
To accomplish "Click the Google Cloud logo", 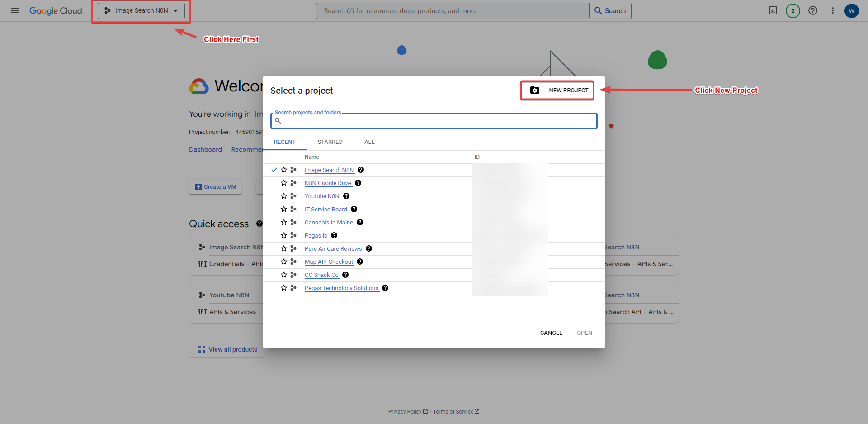I will [x=56, y=10].
